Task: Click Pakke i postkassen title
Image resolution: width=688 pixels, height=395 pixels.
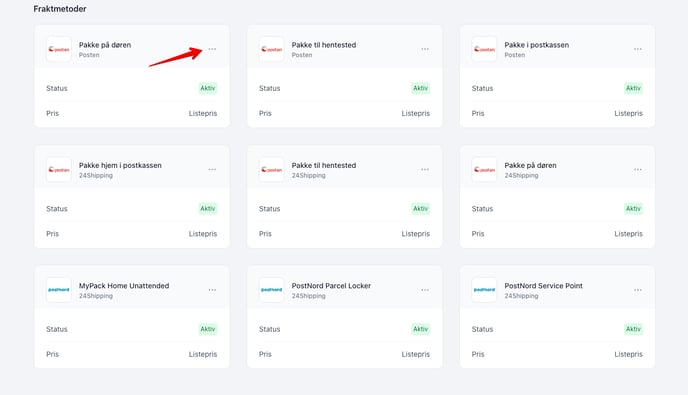Action: point(537,45)
